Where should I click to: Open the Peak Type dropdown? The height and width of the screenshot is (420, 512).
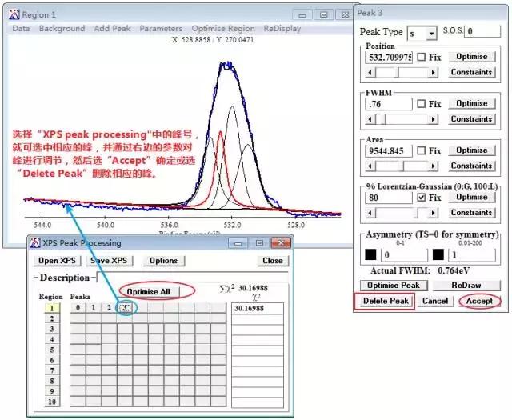(432, 34)
